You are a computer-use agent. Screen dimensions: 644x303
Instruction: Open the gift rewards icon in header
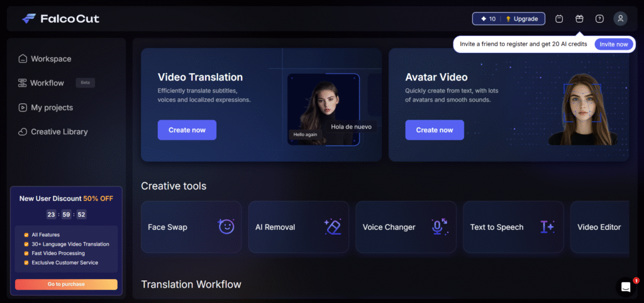pos(579,18)
